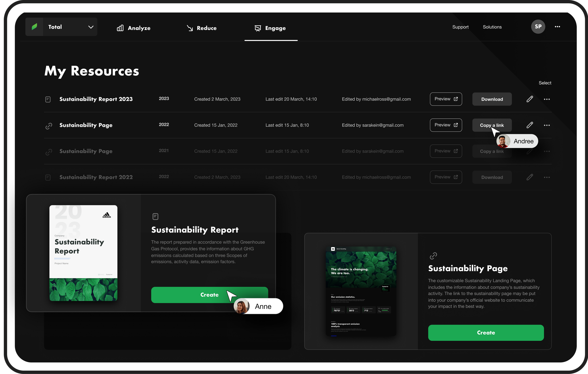Open the Solutions link
Screen dimensions: 588x374
[492, 27]
